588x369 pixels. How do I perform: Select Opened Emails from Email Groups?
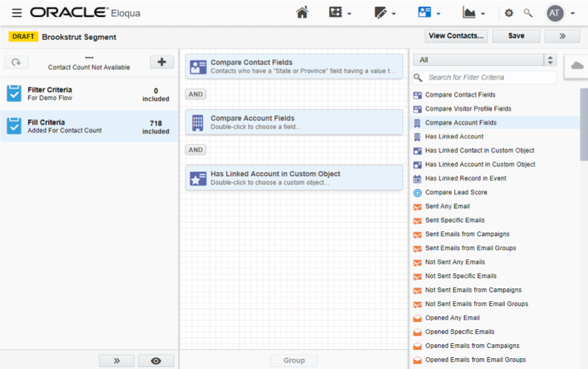tap(476, 359)
